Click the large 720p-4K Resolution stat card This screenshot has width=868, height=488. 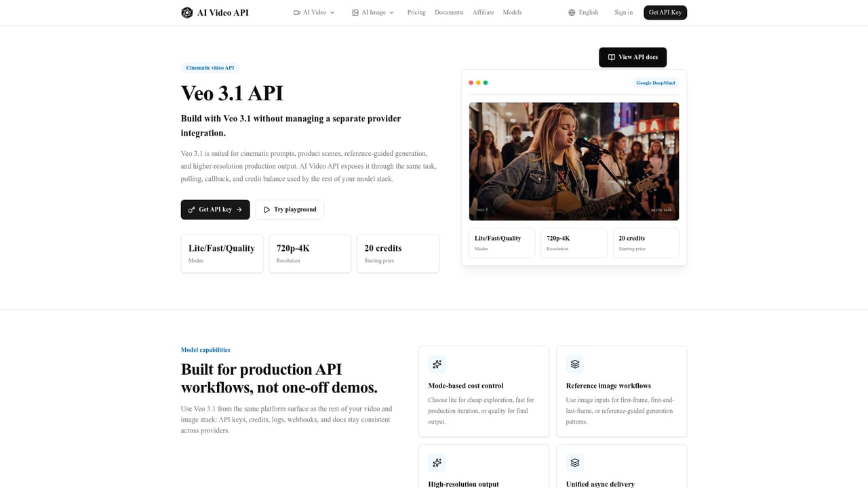coord(310,253)
